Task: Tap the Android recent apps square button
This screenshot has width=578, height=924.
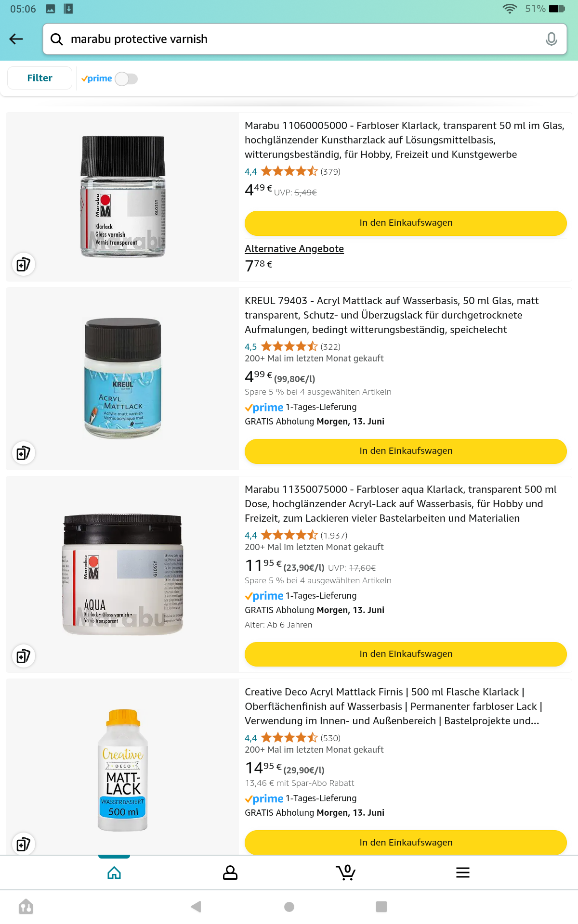Action: (x=381, y=907)
